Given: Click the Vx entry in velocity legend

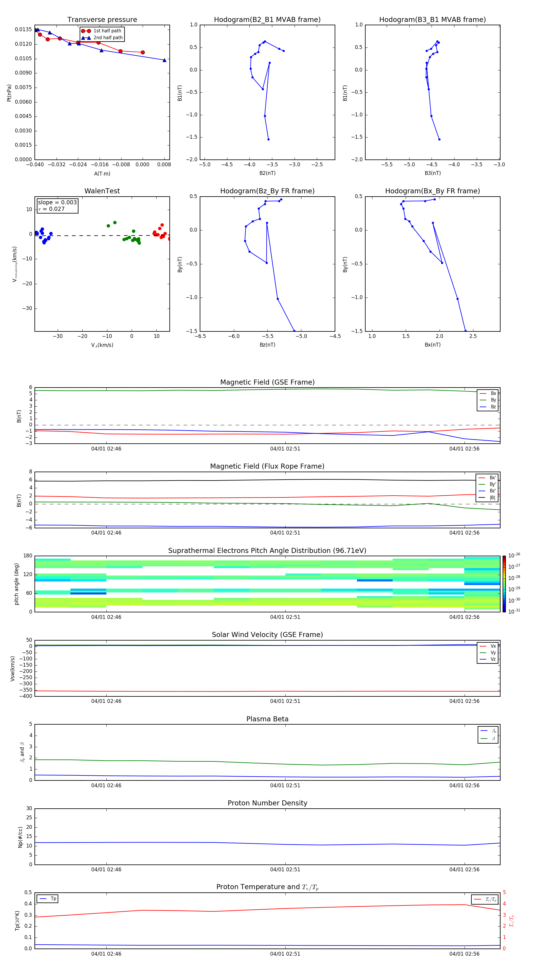Looking at the screenshot, I should coord(488,646).
